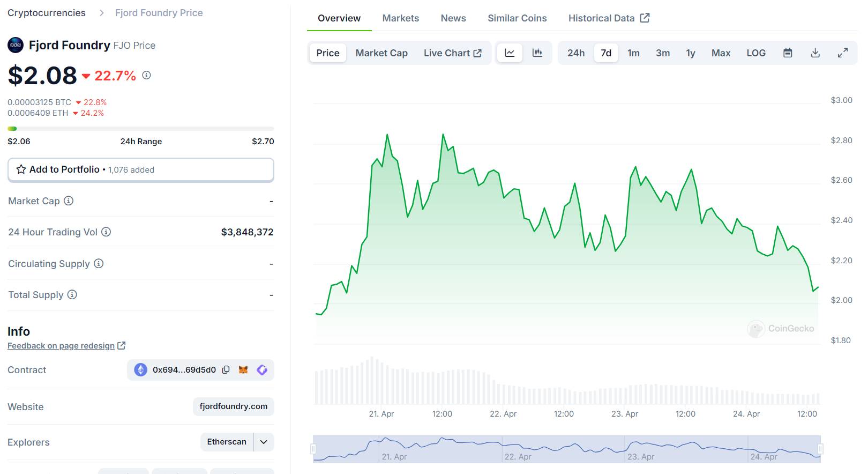868x474 pixels.
Task: Switch to candlestick chart icon
Action: pyautogui.click(x=537, y=53)
